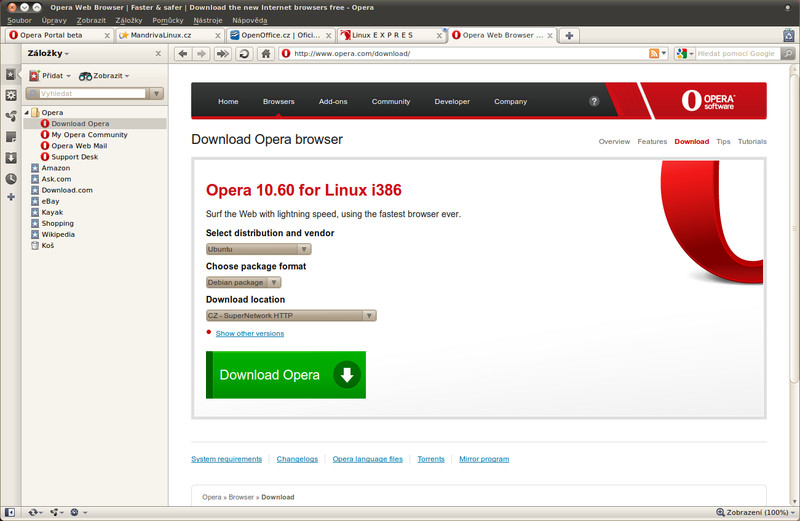Go forward using the Forward arrow
The width and height of the screenshot is (800, 521).
coord(202,53)
